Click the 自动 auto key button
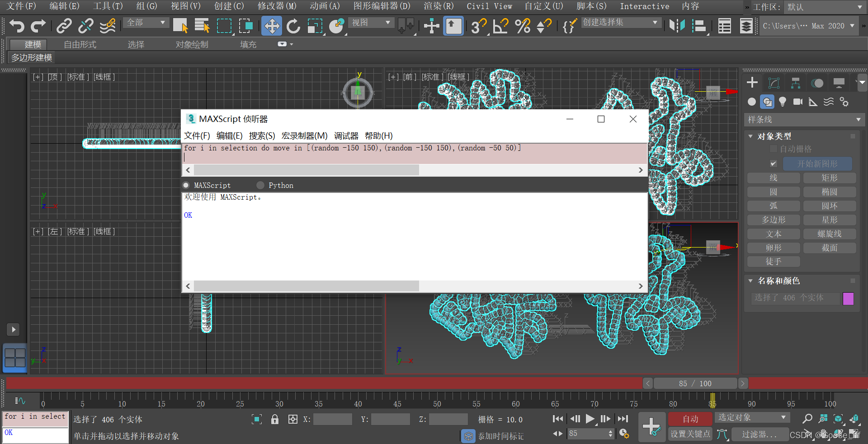 pos(690,419)
